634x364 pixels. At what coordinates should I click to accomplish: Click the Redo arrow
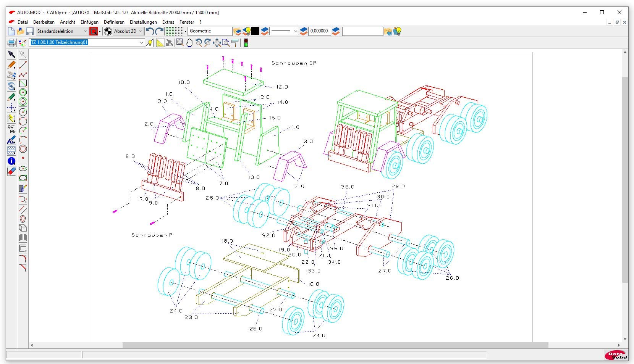tap(159, 31)
